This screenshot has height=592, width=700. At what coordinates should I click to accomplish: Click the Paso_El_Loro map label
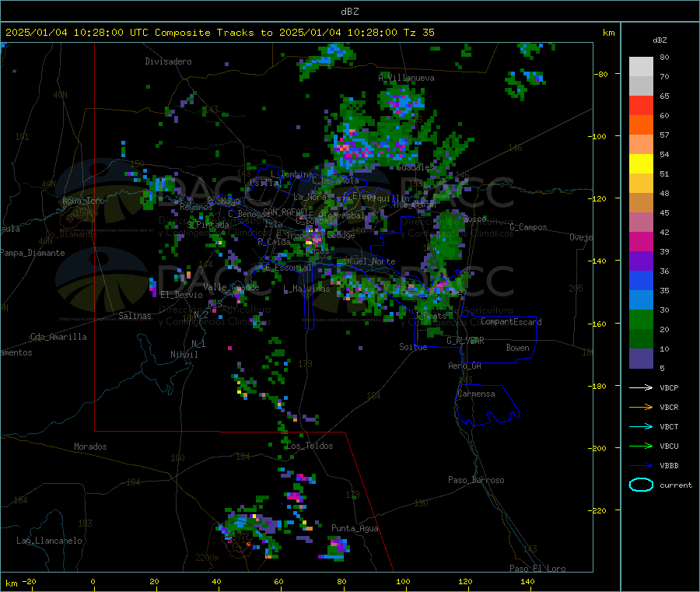[x=537, y=569]
